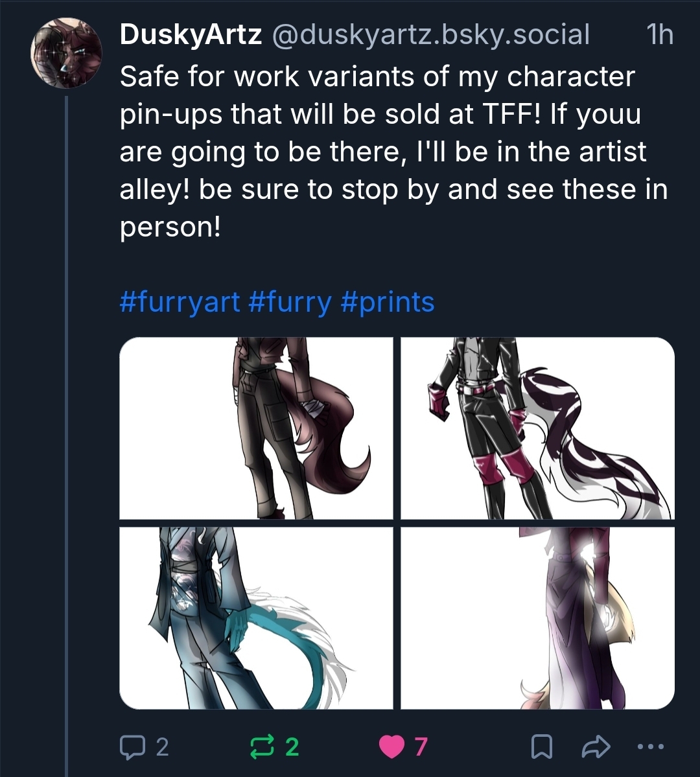The height and width of the screenshot is (777, 700).
Task: Click the pink like count number 7
Action: click(421, 747)
